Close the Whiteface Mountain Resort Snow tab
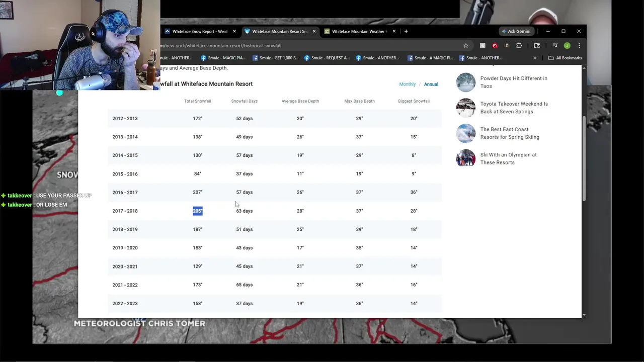 click(x=314, y=31)
